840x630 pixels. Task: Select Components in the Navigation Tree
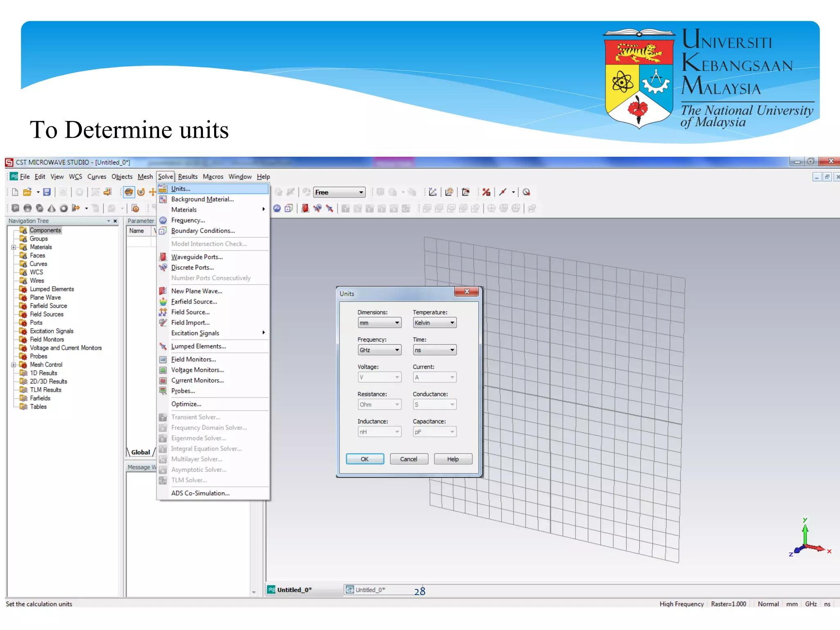click(45, 230)
